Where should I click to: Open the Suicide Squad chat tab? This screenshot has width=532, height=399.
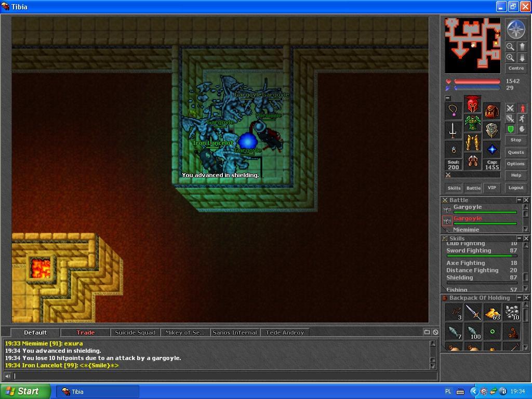click(135, 332)
